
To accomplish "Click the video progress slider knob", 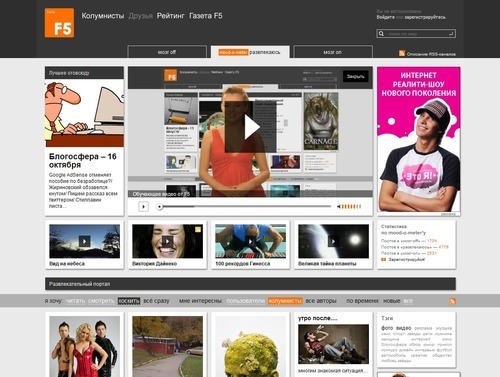I will pyautogui.click(x=160, y=207).
